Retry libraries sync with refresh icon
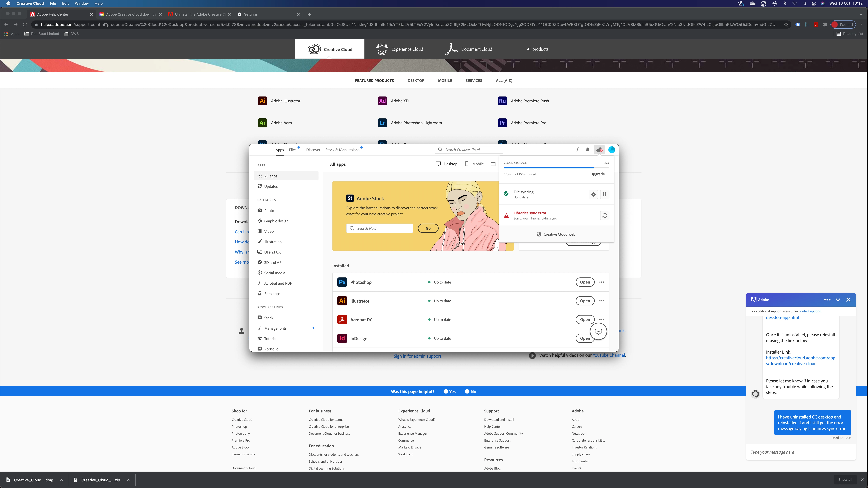The width and height of the screenshot is (868, 488). coord(605,216)
